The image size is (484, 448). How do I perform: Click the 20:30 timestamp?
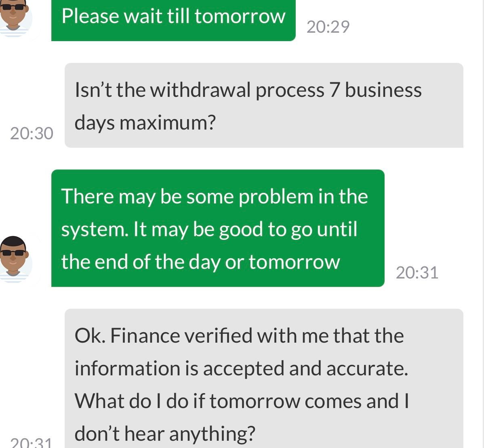32,134
